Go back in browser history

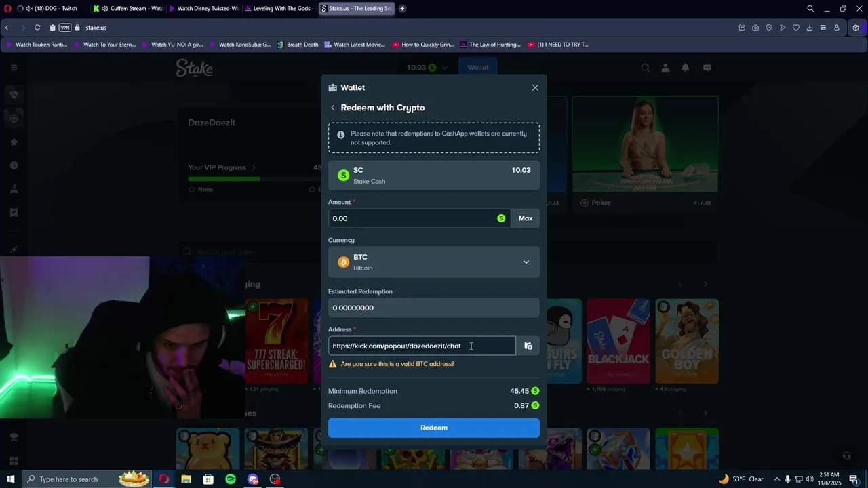pyautogui.click(x=7, y=28)
